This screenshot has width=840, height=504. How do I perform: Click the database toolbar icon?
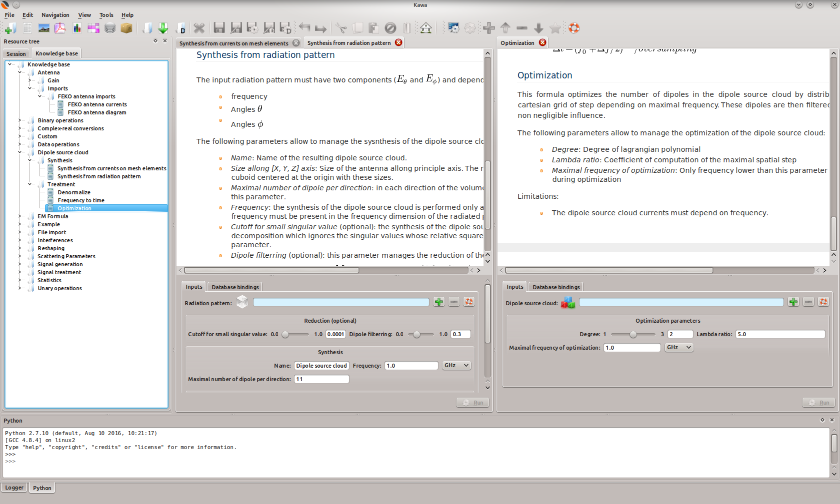click(109, 28)
